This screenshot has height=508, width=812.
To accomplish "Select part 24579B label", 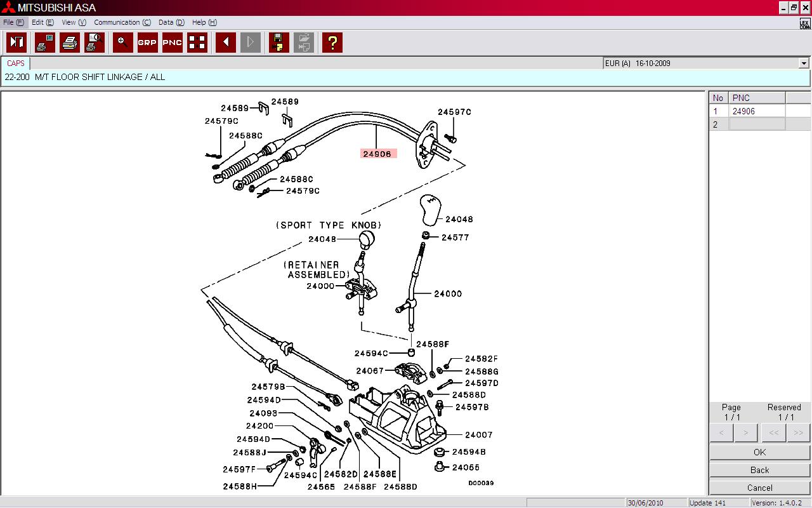I will [268, 387].
